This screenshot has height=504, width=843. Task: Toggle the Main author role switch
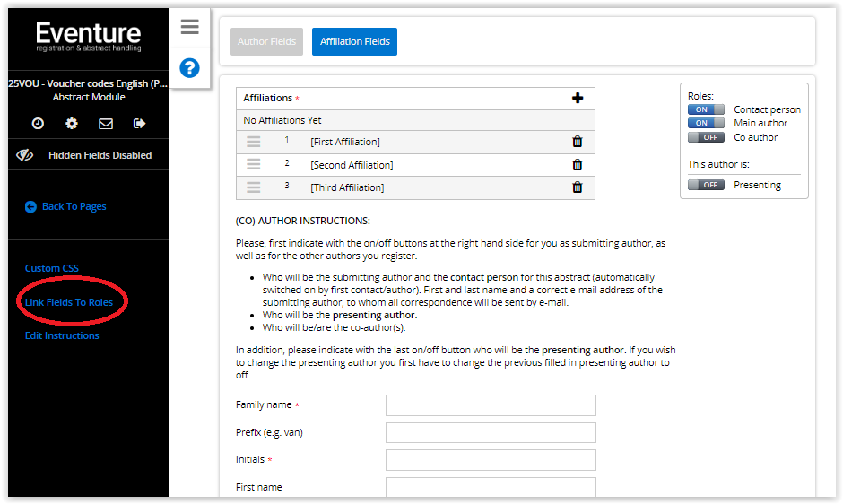coord(706,123)
